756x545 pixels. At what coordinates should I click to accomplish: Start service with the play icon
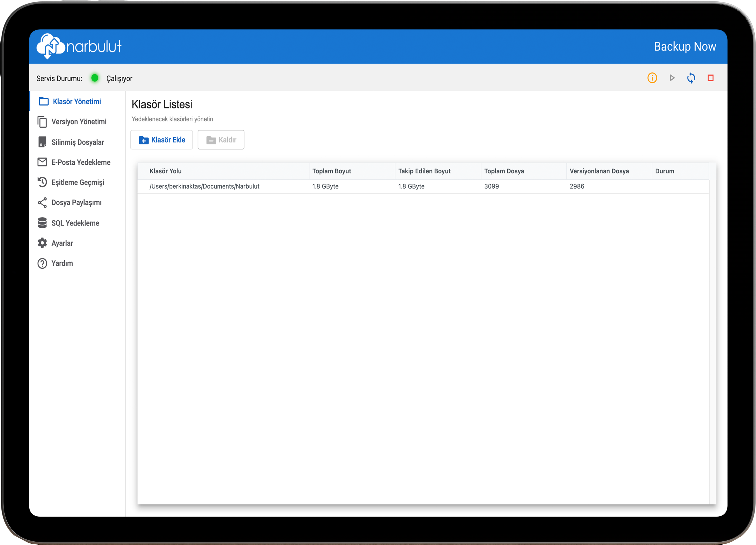pos(672,78)
